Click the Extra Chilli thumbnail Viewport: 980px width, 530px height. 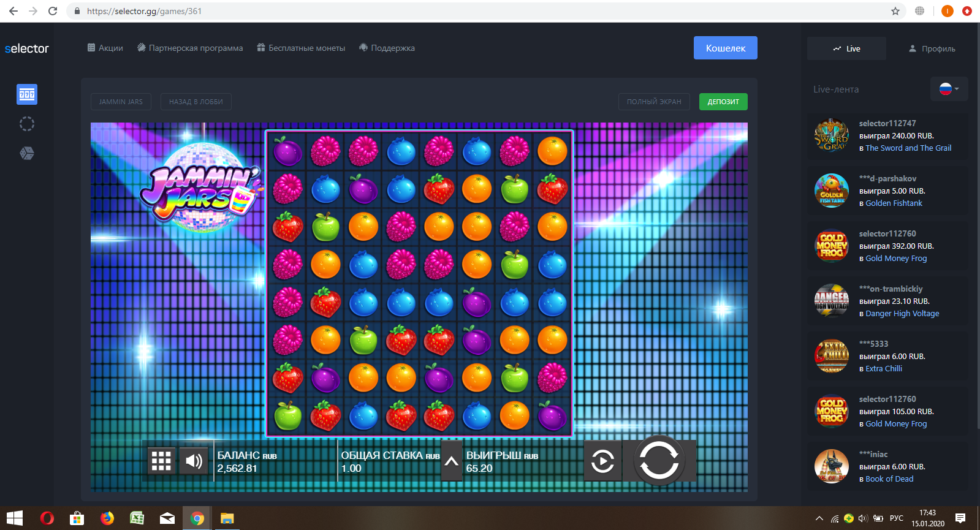pyautogui.click(x=832, y=356)
